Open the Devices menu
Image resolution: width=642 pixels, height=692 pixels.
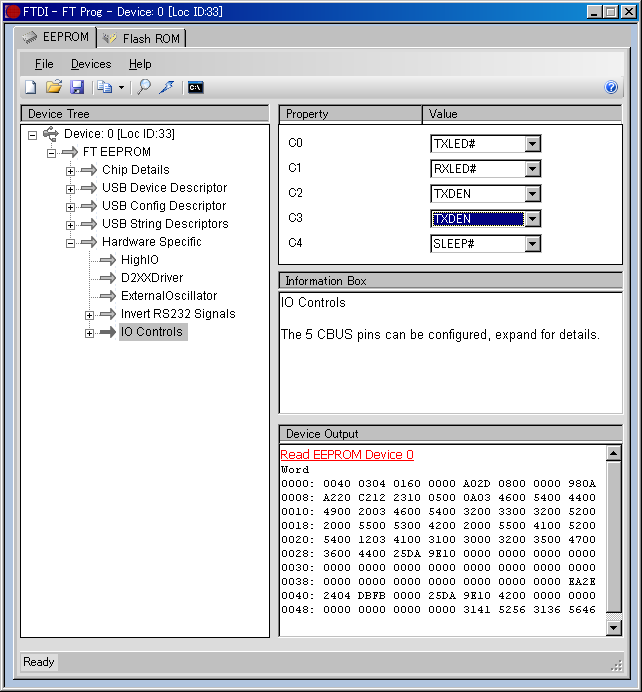91,64
